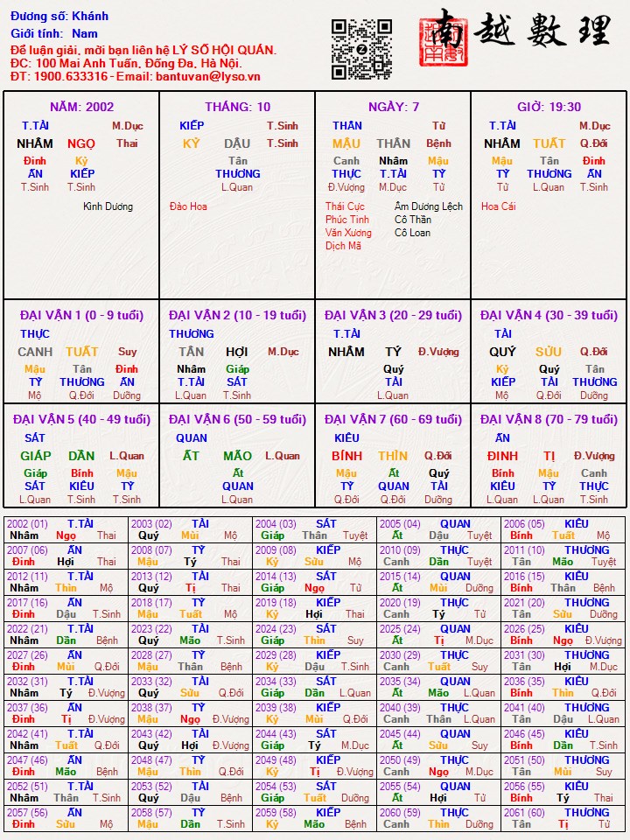630x840 pixels.
Task: Click 'Hoa Cái' in the hour column
Action: [x=498, y=206]
